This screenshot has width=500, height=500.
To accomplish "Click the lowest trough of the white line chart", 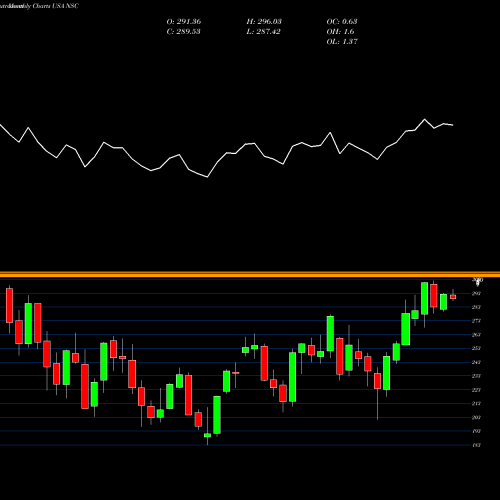I will [207, 177].
